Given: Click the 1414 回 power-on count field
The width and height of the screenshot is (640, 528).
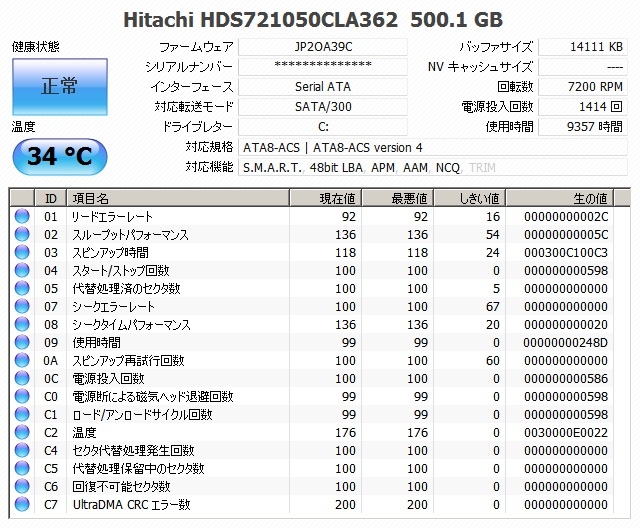Looking at the screenshot, I should (583, 106).
